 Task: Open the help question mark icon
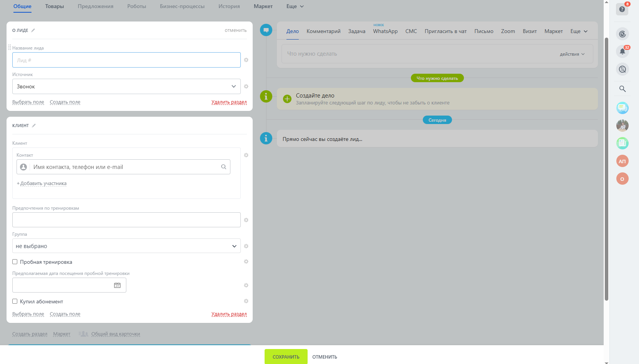pos(622,9)
